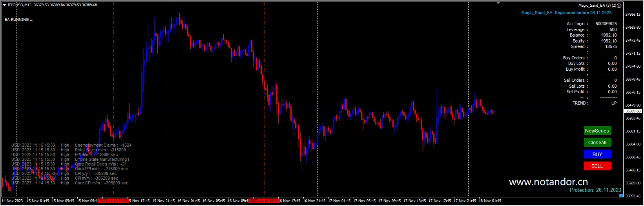The height and width of the screenshot is (206, 644).
Task: Click the EA smiley face icon
Action: point(619,6)
